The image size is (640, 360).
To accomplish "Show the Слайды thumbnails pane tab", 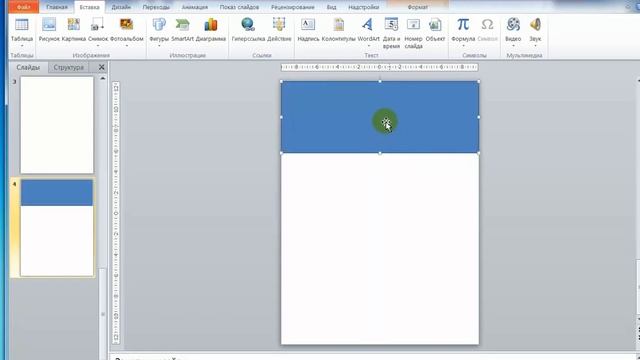I will pos(28,67).
